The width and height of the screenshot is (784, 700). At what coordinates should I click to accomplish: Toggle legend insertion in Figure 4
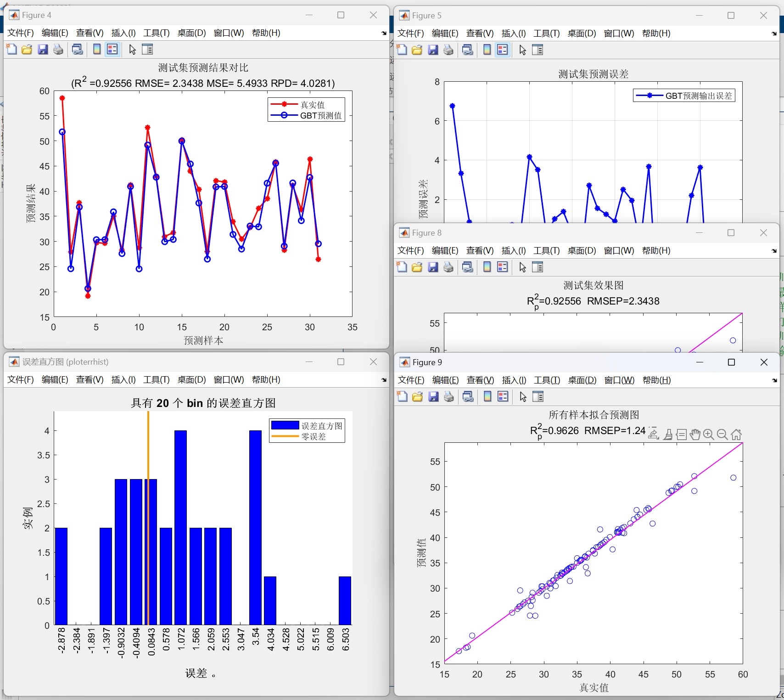[112, 49]
